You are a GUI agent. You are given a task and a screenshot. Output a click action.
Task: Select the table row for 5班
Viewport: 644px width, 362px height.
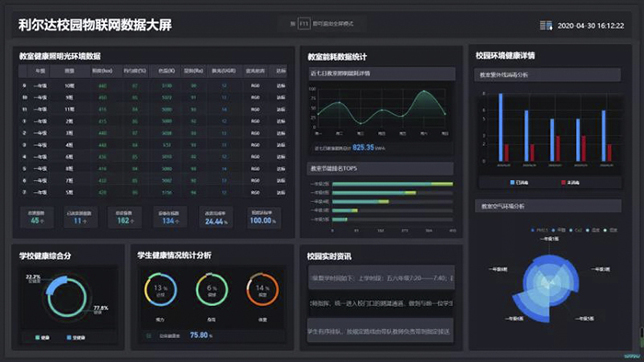(x=153, y=192)
